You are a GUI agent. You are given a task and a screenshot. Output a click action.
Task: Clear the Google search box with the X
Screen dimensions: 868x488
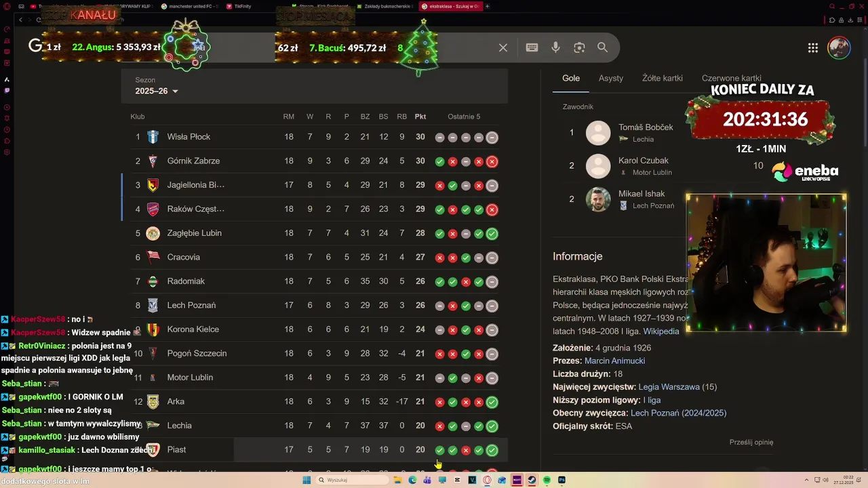pyautogui.click(x=503, y=47)
